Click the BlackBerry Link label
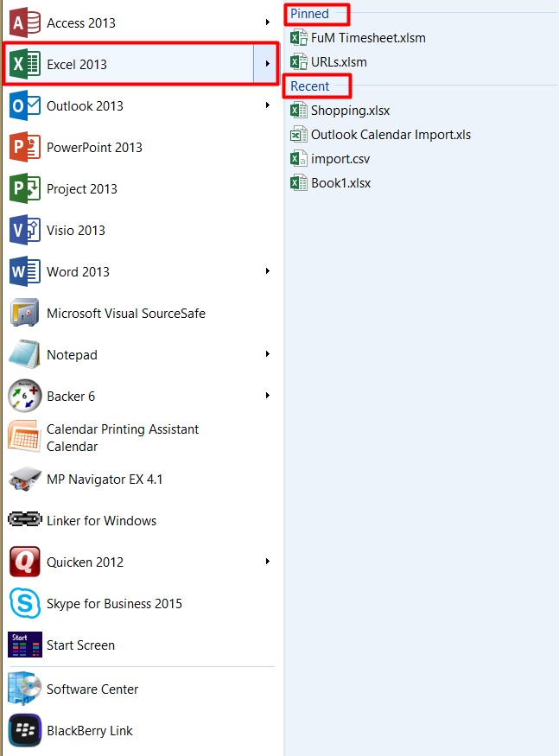Image resolution: width=559 pixels, height=756 pixels. click(x=90, y=731)
